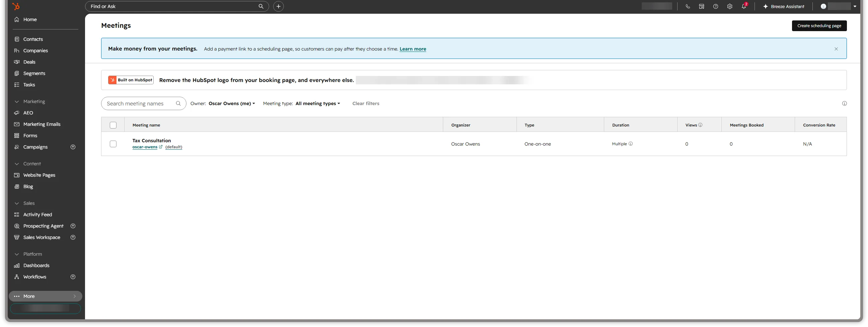Focus the Search meeting names field
Screen dimensions: 868x327
tap(144, 104)
